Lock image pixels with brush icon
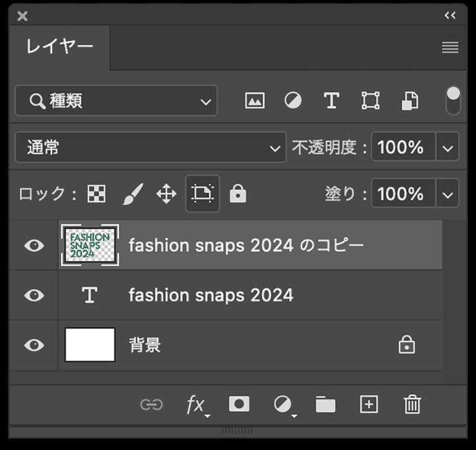The height and width of the screenshot is (450, 476). (132, 194)
